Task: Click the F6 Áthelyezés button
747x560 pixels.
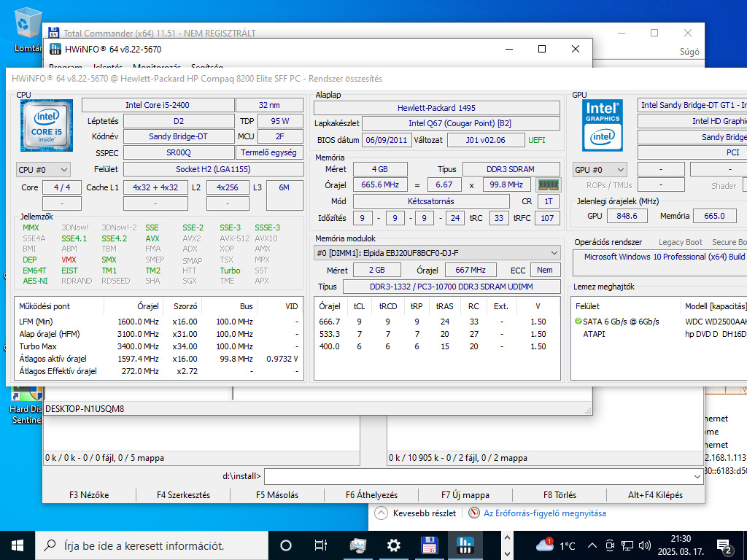Action: (371, 495)
